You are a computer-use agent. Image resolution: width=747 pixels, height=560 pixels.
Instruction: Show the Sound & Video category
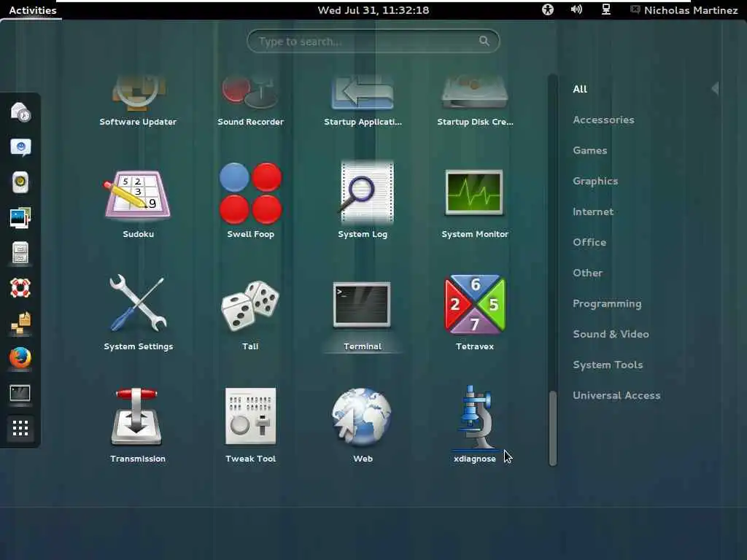pos(611,334)
